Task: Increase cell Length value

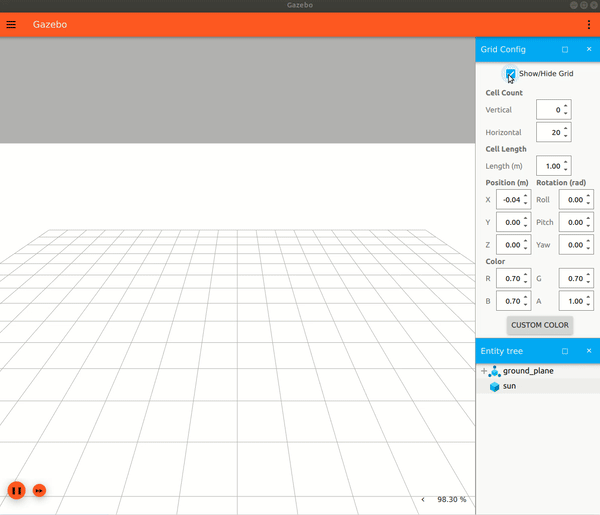Action: [x=566, y=162]
